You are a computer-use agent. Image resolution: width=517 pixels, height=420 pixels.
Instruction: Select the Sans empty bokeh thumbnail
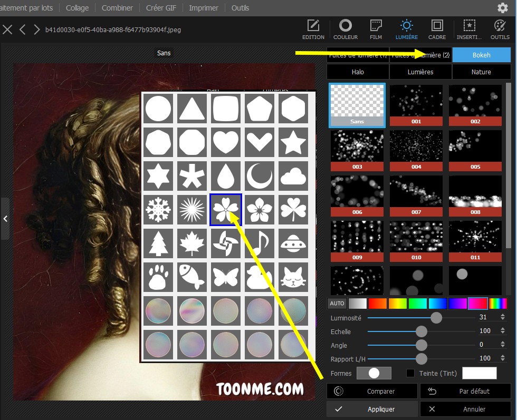357,105
